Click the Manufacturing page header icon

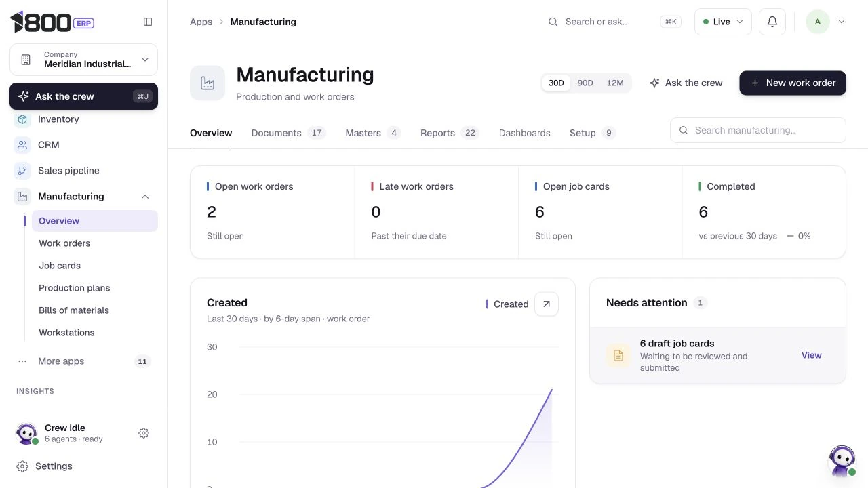[x=208, y=83]
